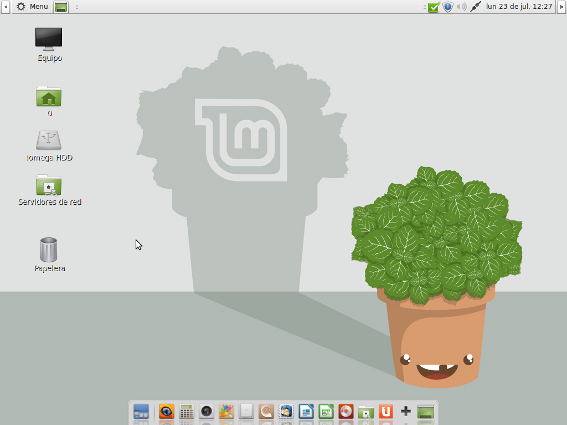Open the update manager checkmark tray icon
567x425 pixels.
433,7
